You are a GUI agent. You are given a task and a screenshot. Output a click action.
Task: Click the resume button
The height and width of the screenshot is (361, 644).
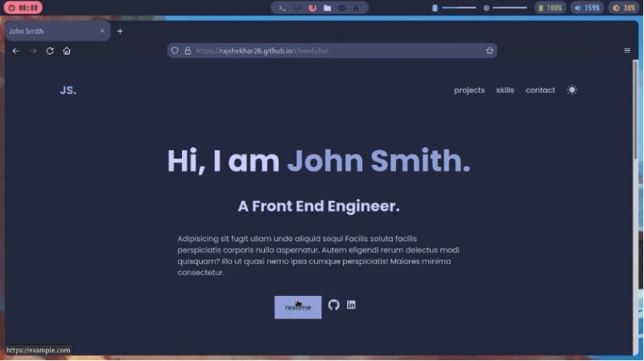click(298, 307)
